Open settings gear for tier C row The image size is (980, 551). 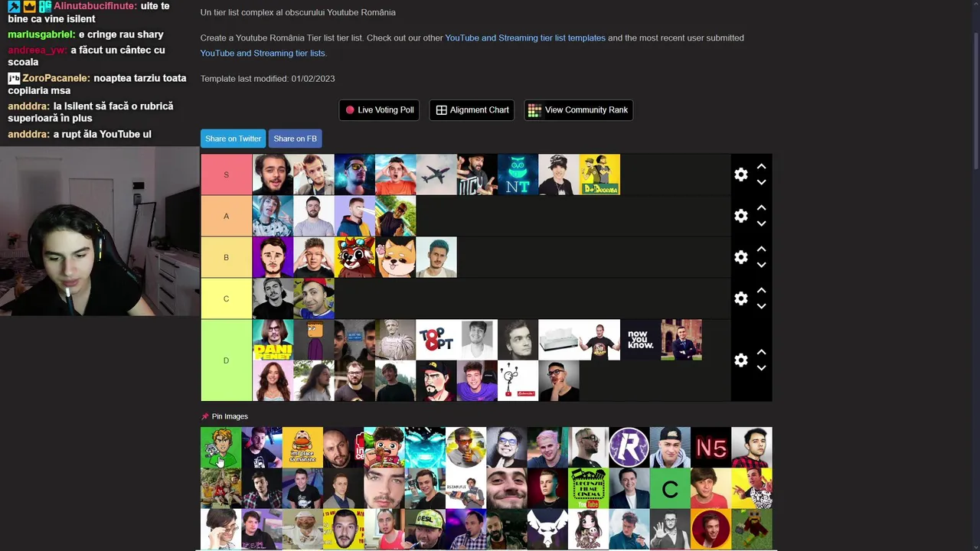click(740, 298)
